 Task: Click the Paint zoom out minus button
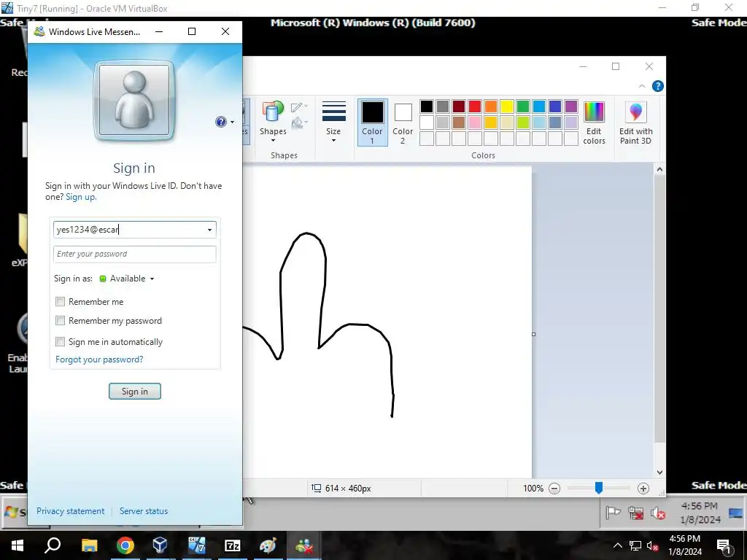coord(554,488)
